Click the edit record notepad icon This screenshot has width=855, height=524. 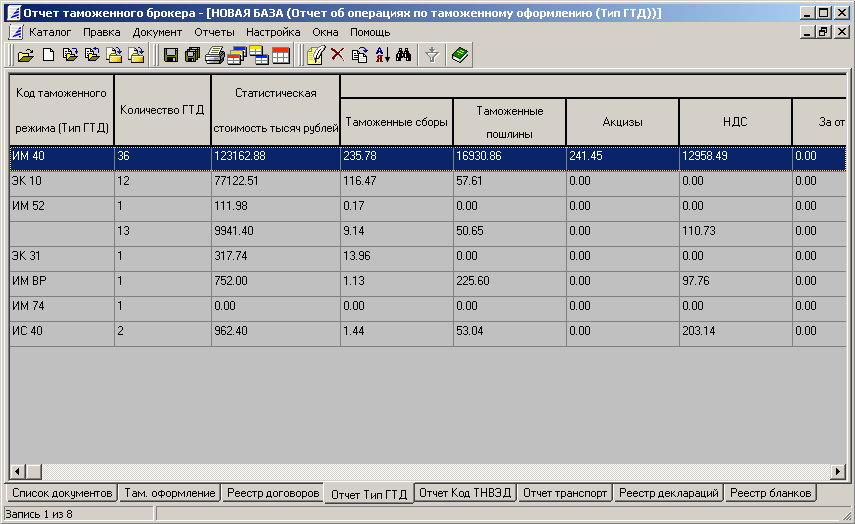[x=316, y=56]
